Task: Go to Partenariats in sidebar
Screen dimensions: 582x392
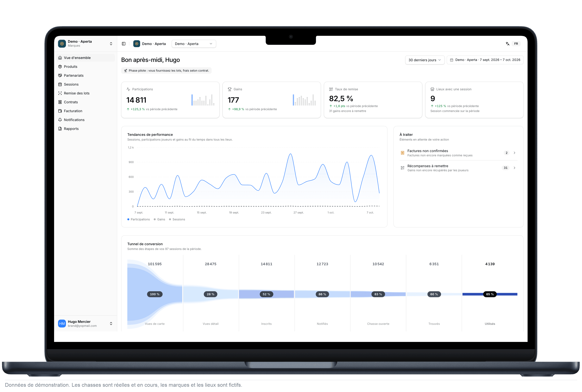Action: pos(85,76)
